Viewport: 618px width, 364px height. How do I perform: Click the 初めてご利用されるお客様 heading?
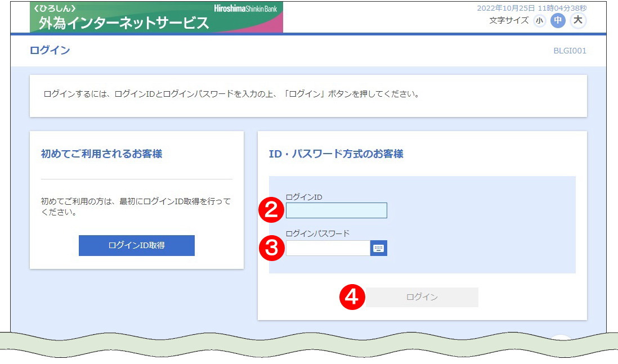click(101, 154)
